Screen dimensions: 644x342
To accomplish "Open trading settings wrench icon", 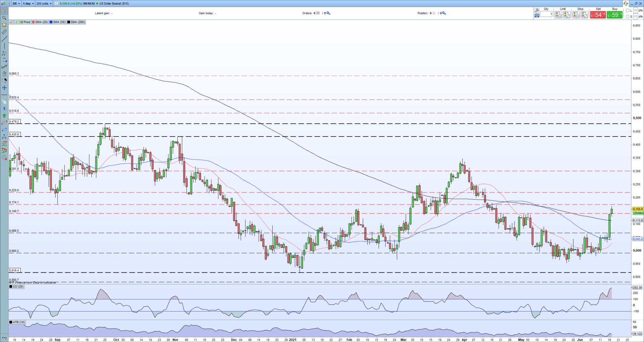I will pos(537,10).
